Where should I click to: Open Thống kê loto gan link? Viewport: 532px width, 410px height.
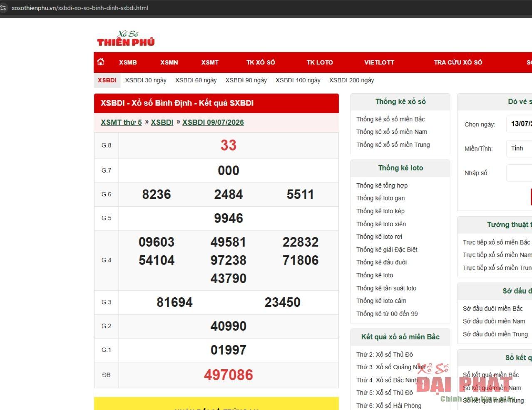click(380, 198)
